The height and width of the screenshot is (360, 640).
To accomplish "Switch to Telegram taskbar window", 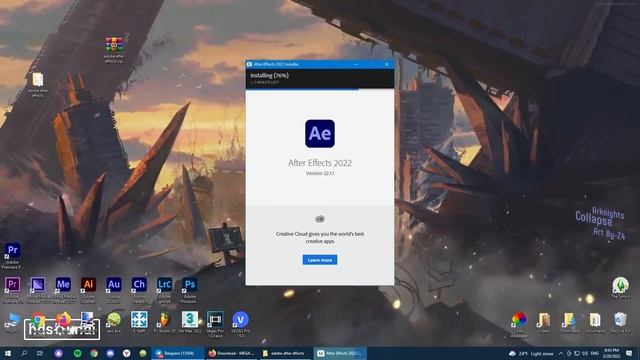I will [178, 353].
